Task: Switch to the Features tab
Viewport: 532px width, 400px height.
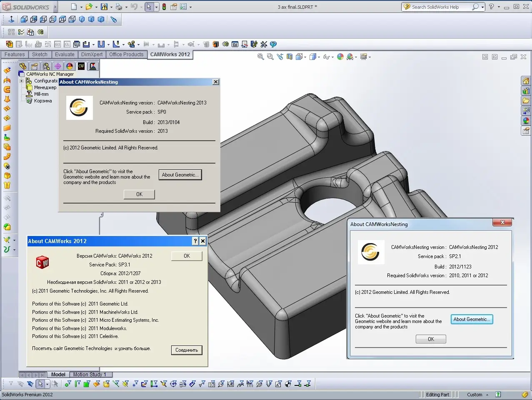Action: tap(15, 55)
